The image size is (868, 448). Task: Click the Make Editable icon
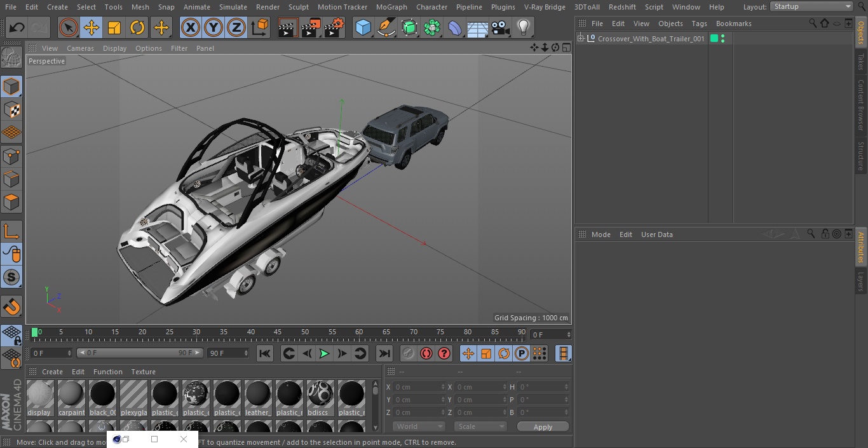11,58
